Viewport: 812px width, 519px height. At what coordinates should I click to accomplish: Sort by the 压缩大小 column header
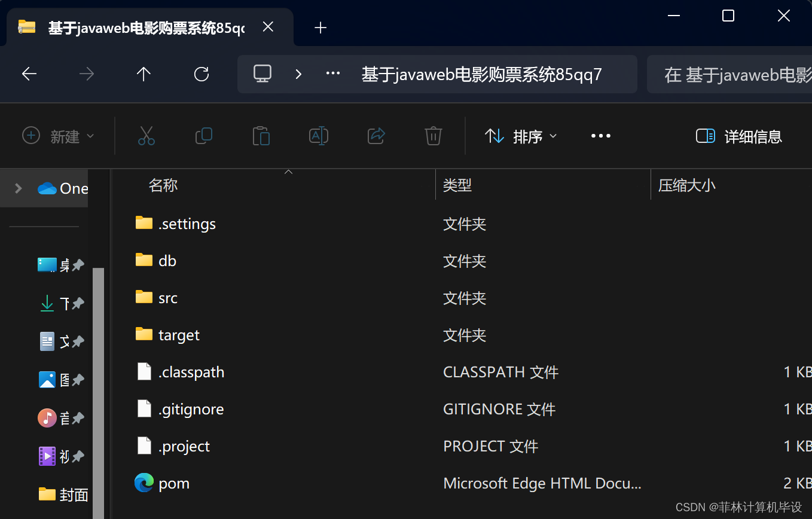pyautogui.click(x=686, y=185)
